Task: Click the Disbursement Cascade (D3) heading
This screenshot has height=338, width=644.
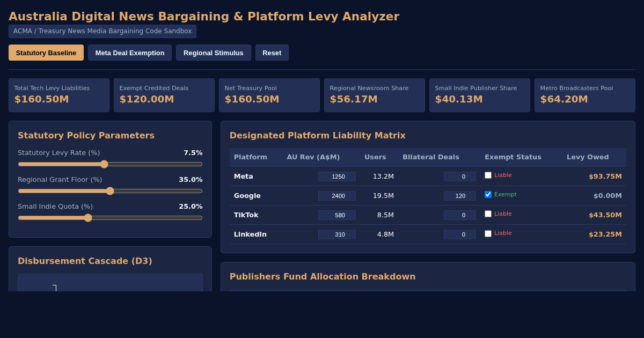Action: pos(85,261)
